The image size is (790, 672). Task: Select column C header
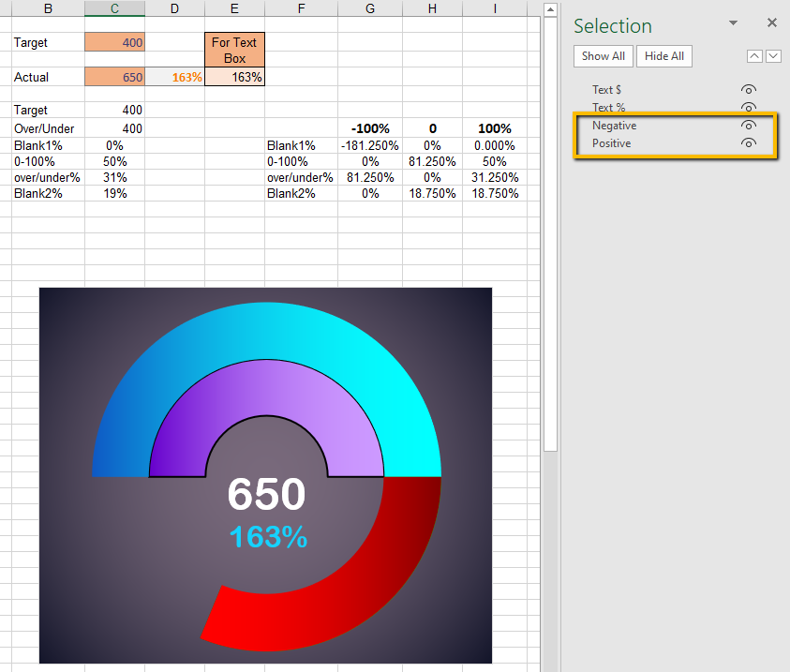tap(115, 8)
